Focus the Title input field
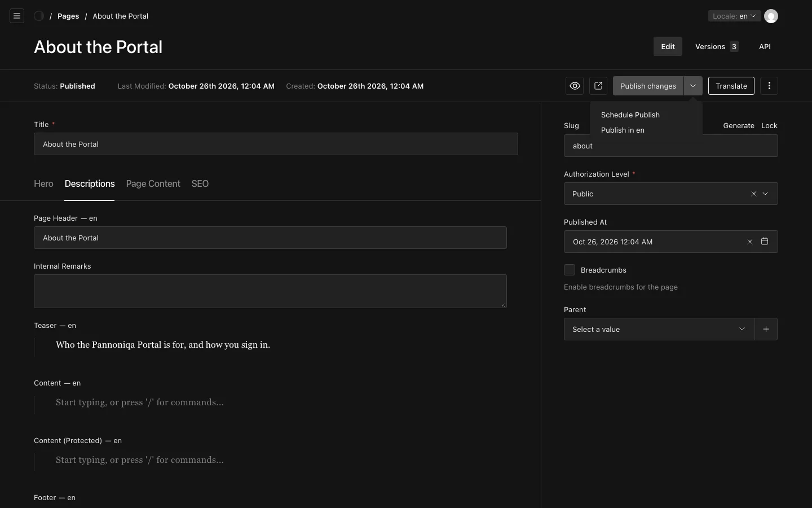 [x=276, y=144]
